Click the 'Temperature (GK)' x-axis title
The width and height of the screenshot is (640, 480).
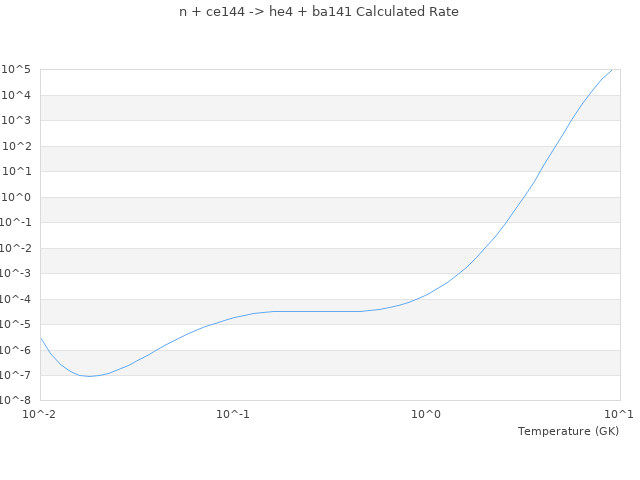[x=568, y=431]
